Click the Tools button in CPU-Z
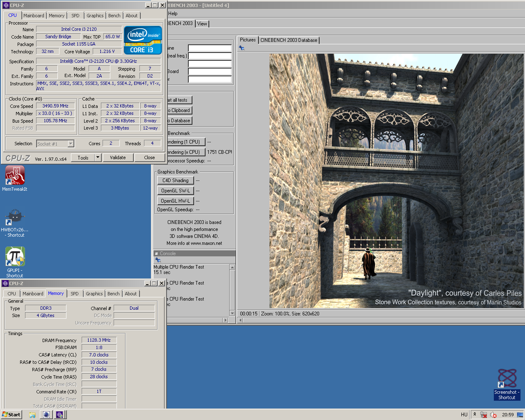Viewport: 525px width, 420px height. click(x=83, y=157)
